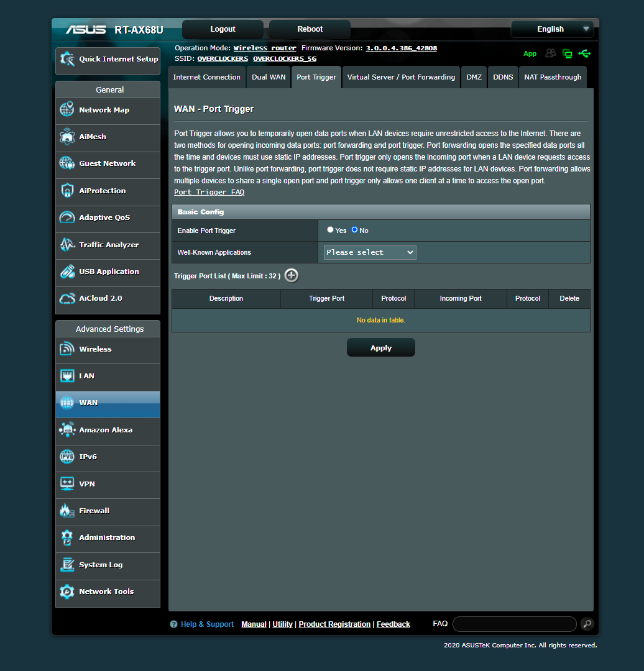Click the VPN monitor icon
Viewport: 644px width, 671px height.
(67, 483)
